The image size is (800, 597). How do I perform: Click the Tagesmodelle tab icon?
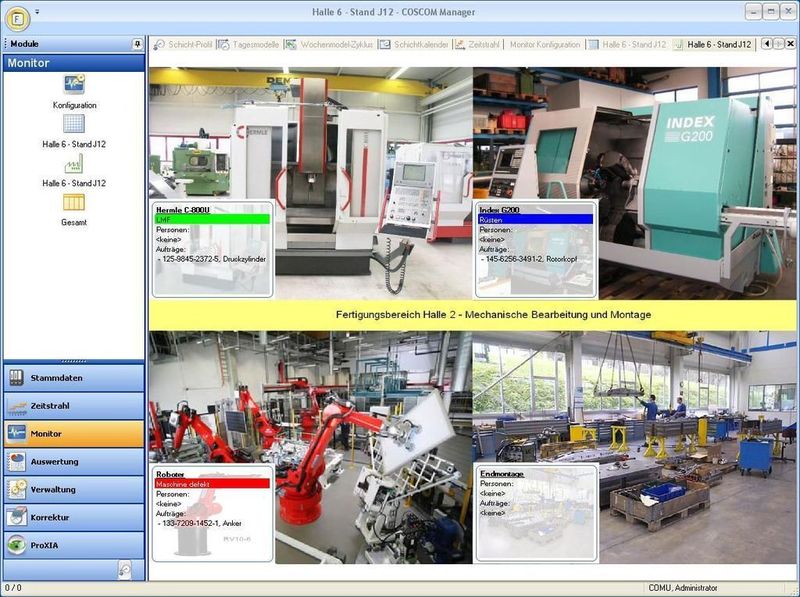point(224,44)
